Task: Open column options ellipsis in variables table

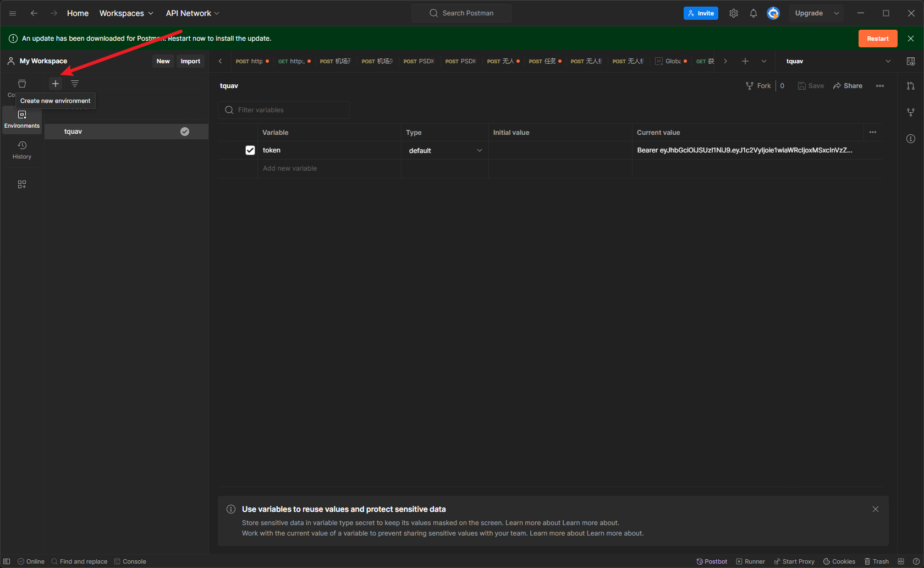Action: pos(873,132)
